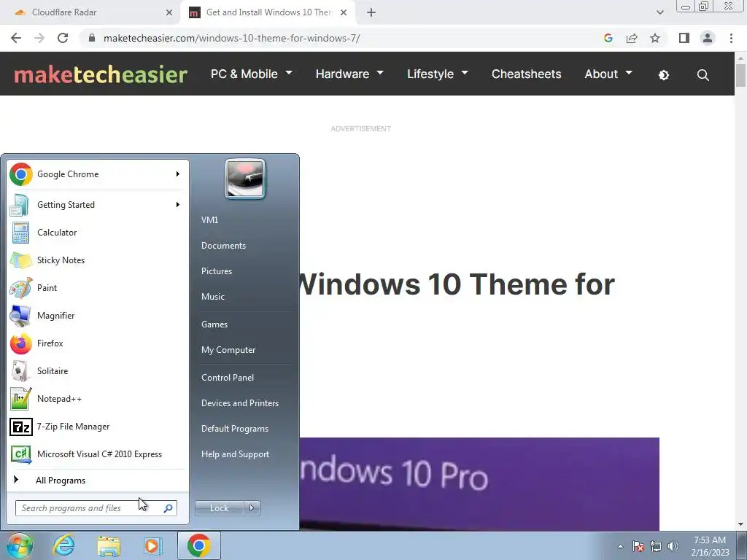747x560 pixels.
Task: Launch Getting Started from Start menu
Action: 96,205
